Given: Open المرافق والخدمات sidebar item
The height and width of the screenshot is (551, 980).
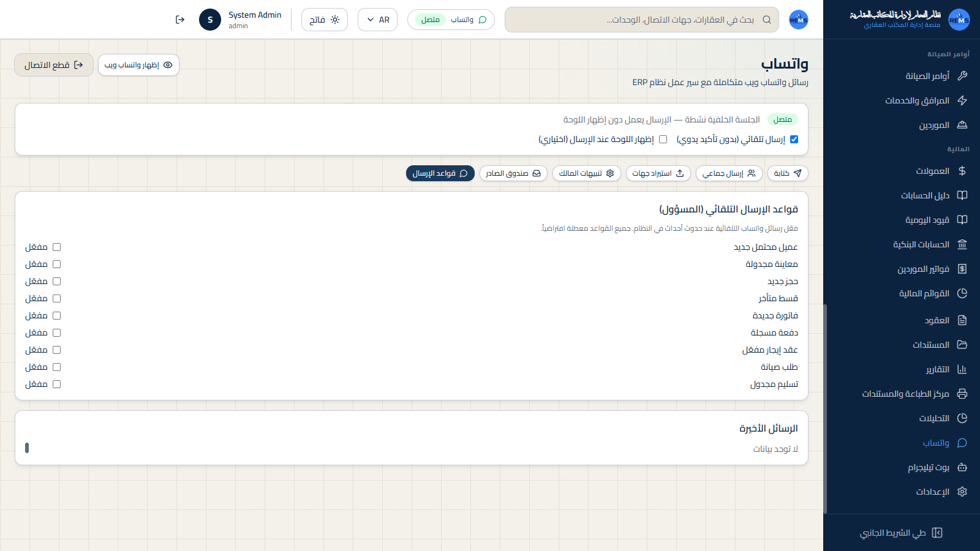Looking at the screenshot, I should [902, 100].
